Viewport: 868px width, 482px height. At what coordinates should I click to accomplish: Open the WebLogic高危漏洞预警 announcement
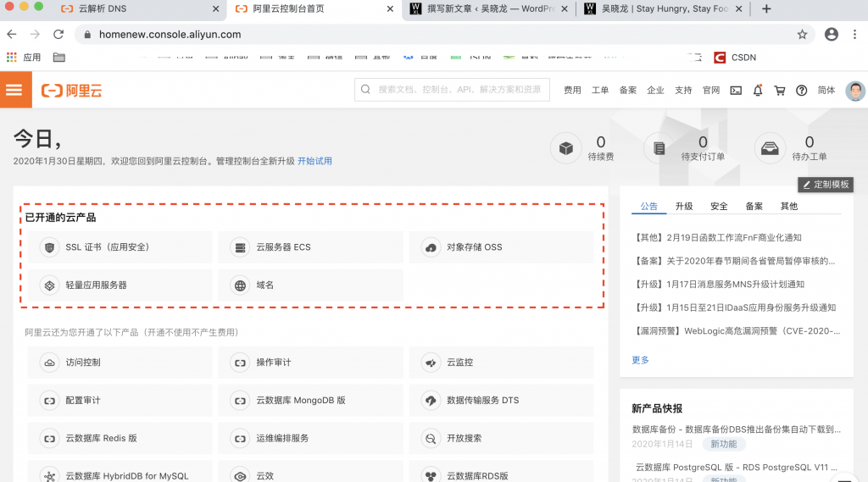(x=736, y=331)
